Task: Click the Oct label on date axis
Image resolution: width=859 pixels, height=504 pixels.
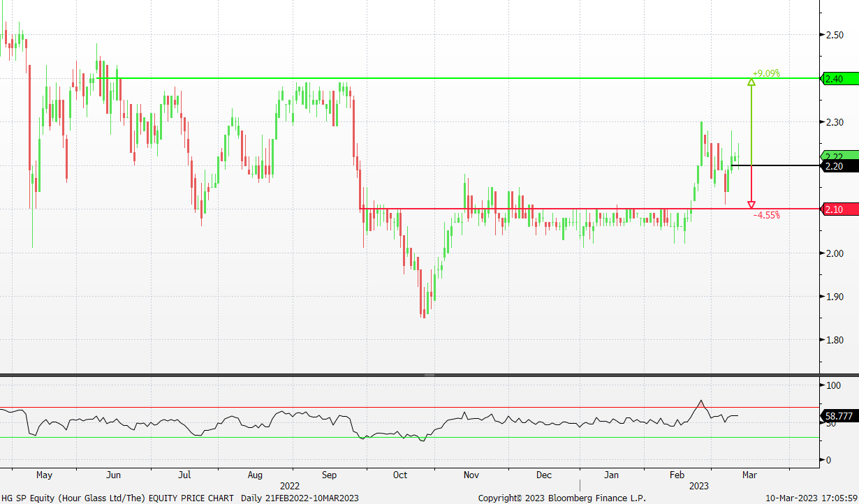Action: pyautogui.click(x=400, y=475)
